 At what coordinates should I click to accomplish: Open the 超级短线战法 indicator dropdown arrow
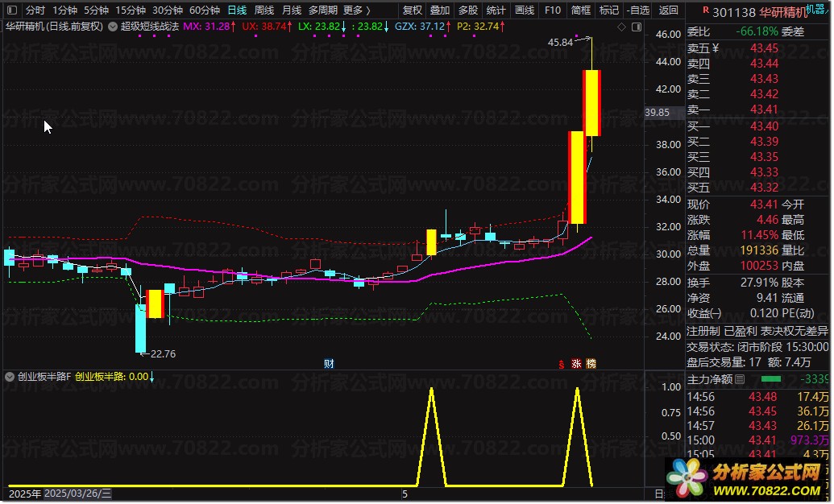(x=113, y=27)
